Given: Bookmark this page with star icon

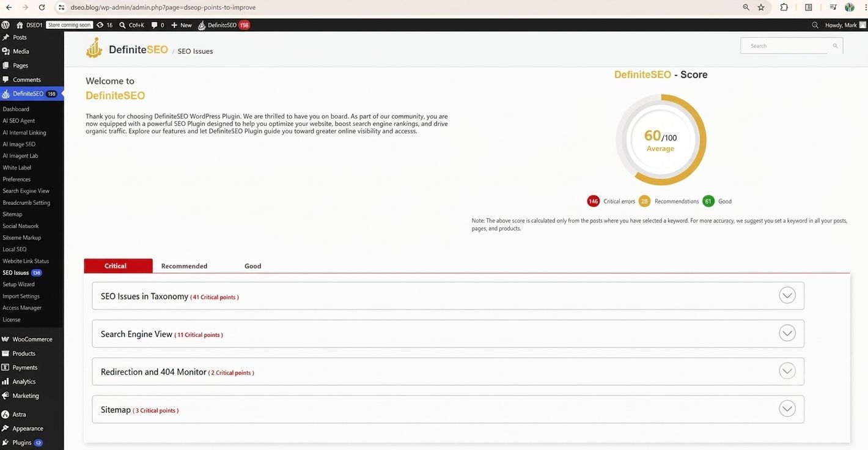Looking at the screenshot, I should 761,7.
